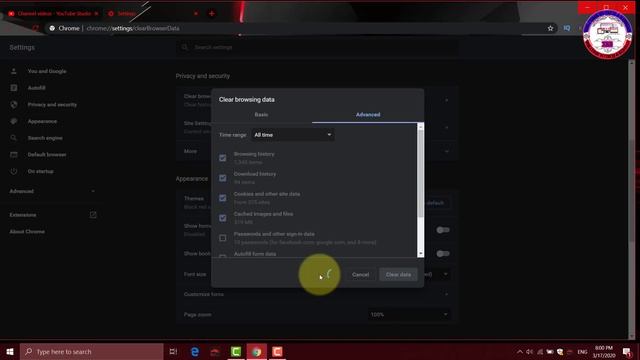Viewport: 640px width, 360px height.
Task: Click the Search settings input field
Action: [318, 47]
